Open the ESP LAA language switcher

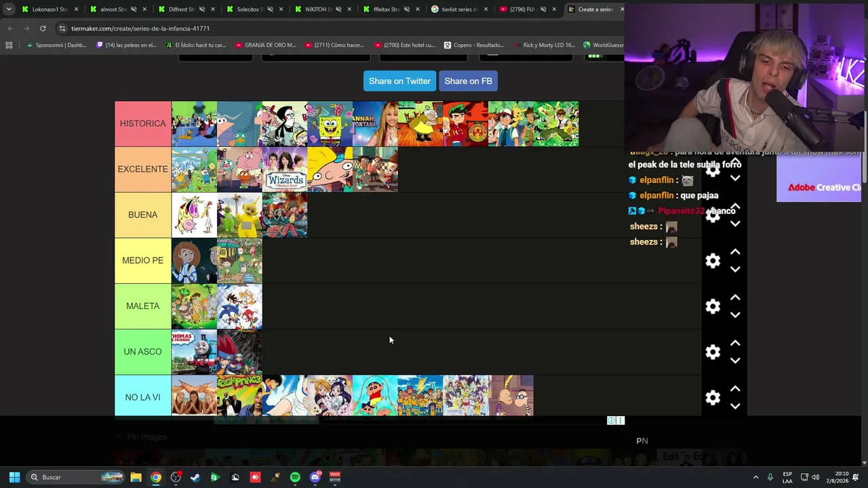787,477
